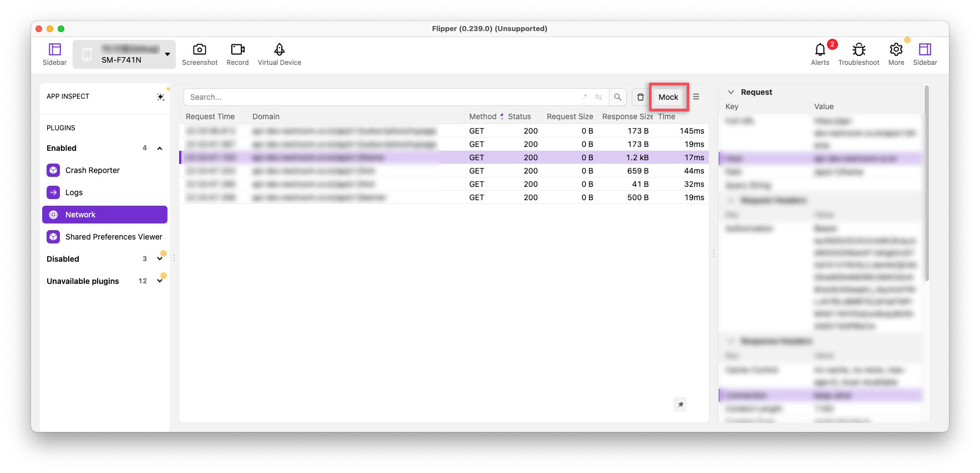This screenshot has height=473, width=980.
Task: Click the Key column header in Request panel
Action: (732, 106)
